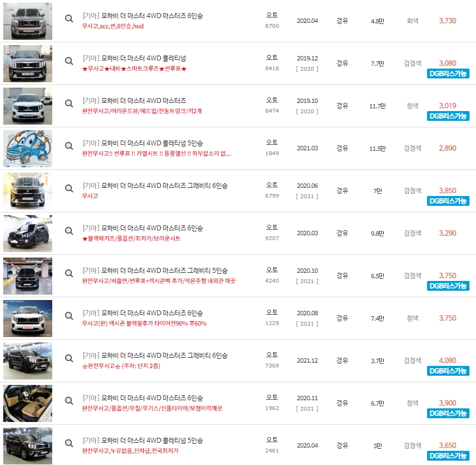
Task: Click DGB리스가능 badge under price 3,080
Action: click(448, 74)
